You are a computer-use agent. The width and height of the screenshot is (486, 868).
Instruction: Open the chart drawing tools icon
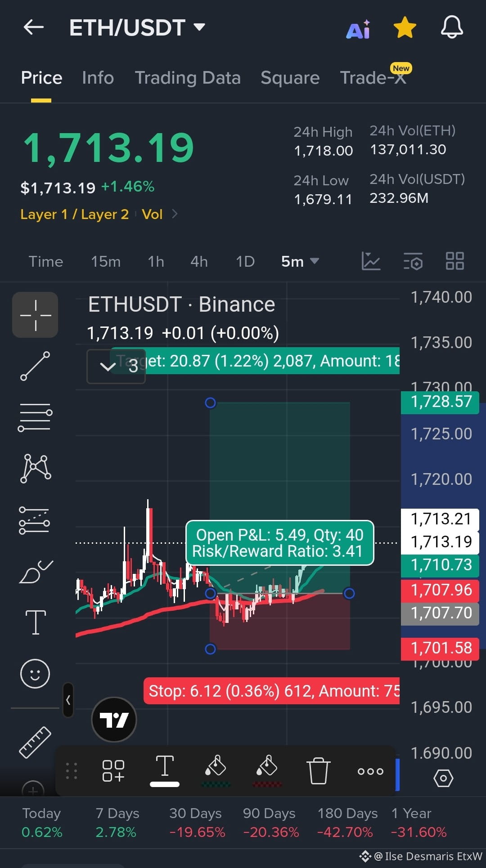[371, 261]
